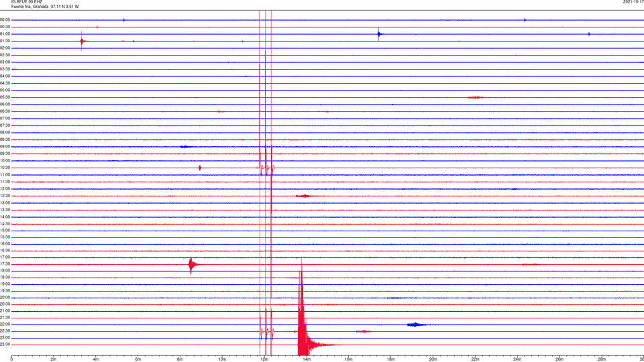Screen dimensions: 644x362
Task: Click the 28m tick on the minute axis
Action: point(602,359)
